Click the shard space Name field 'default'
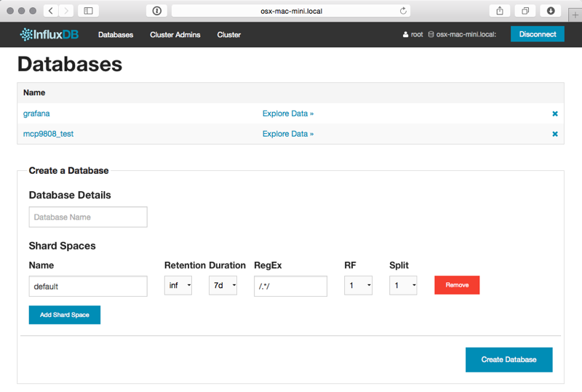 [x=88, y=287]
